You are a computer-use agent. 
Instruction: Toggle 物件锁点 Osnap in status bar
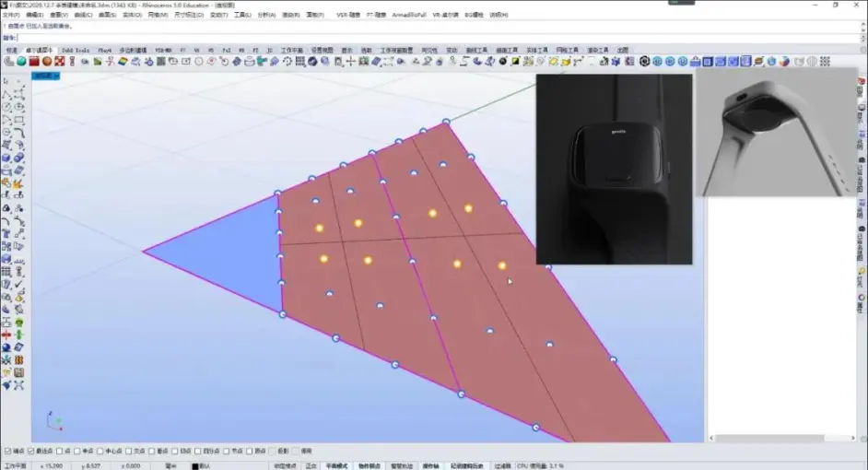tap(369, 466)
